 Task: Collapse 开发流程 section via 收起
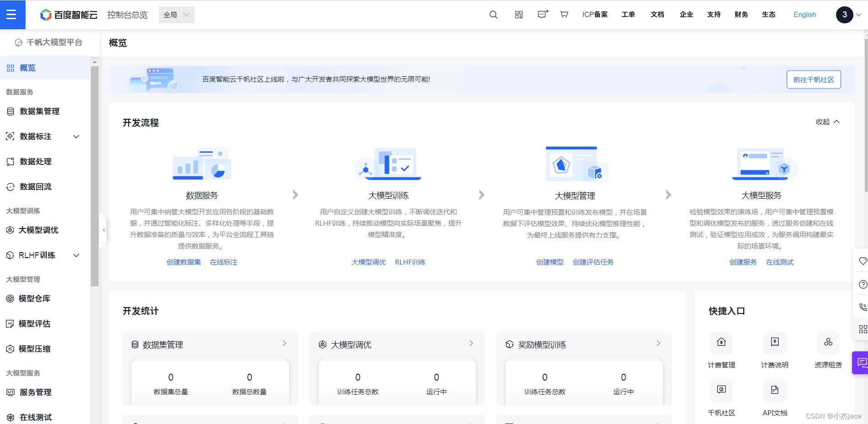(x=827, y=122)
